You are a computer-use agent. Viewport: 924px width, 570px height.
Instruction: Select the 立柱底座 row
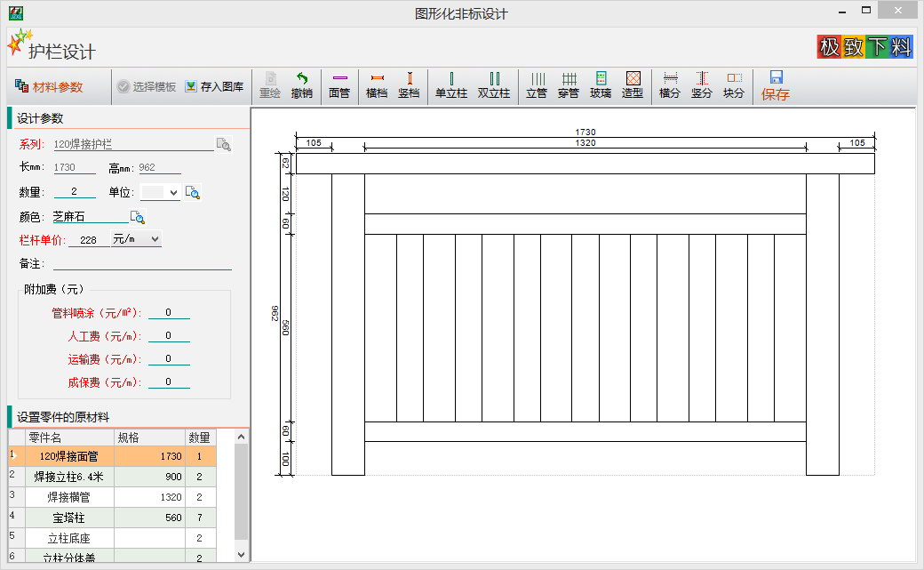click(x=113, y=538)
